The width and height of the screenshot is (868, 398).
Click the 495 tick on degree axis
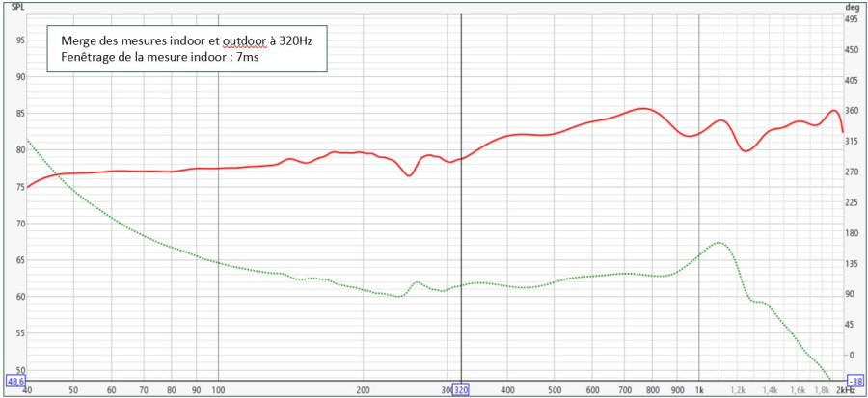coord(852,19)
